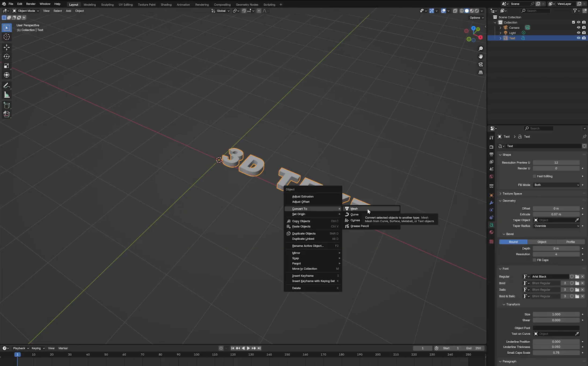
Task: Select the Profile bevel mode button
Action: click(570, 242)
